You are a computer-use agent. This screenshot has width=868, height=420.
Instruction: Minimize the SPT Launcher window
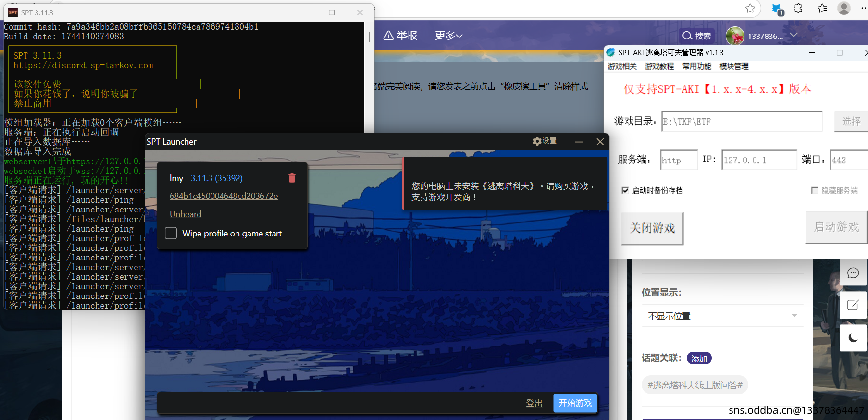coord(579,142)
